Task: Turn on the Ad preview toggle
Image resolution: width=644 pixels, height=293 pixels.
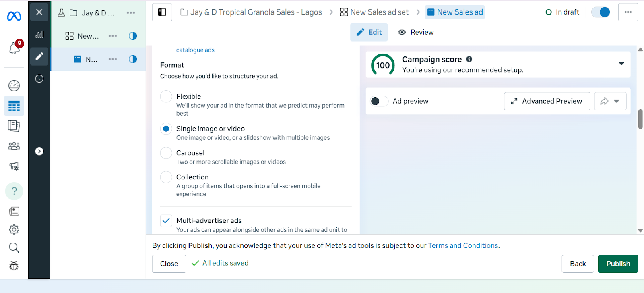Action: (379, 101)
